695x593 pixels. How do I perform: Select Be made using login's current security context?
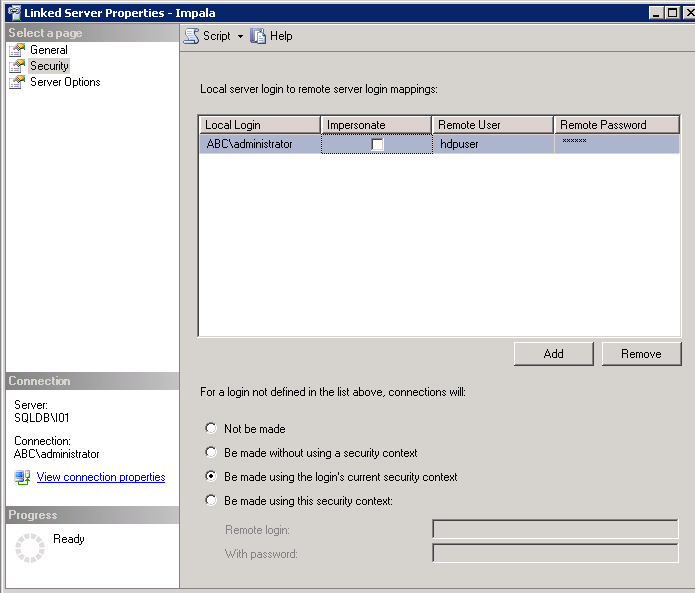211,476
